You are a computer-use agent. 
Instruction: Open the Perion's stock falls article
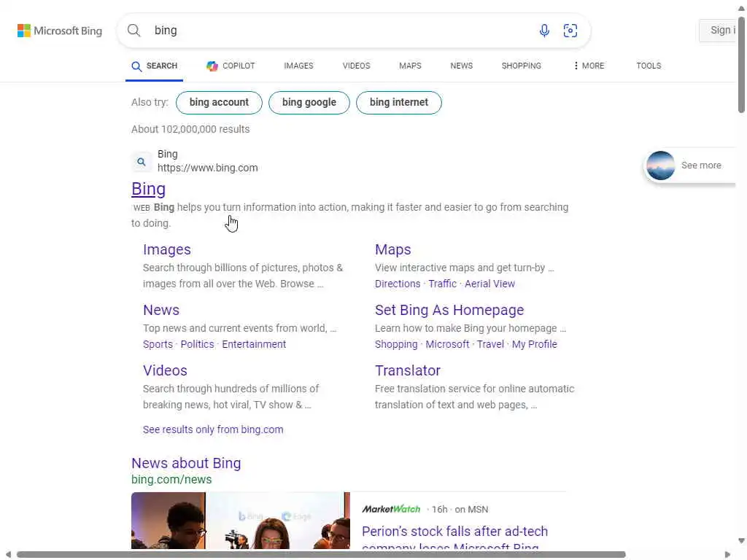click(454, 538)
